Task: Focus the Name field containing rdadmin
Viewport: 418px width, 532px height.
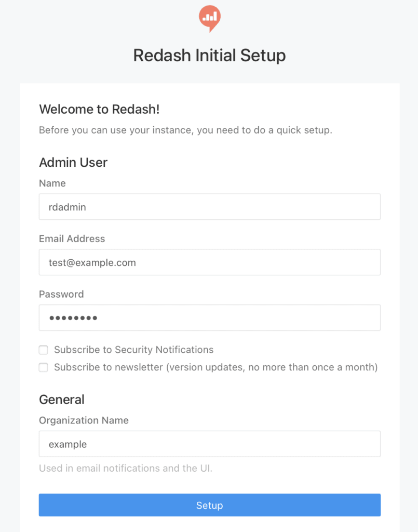Action: [x=209, y=207]
